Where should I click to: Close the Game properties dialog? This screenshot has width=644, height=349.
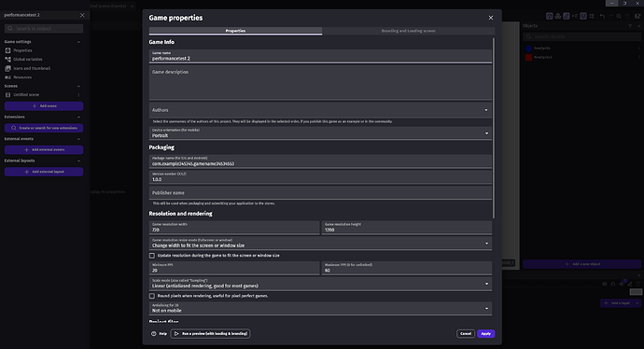(490, 18)
